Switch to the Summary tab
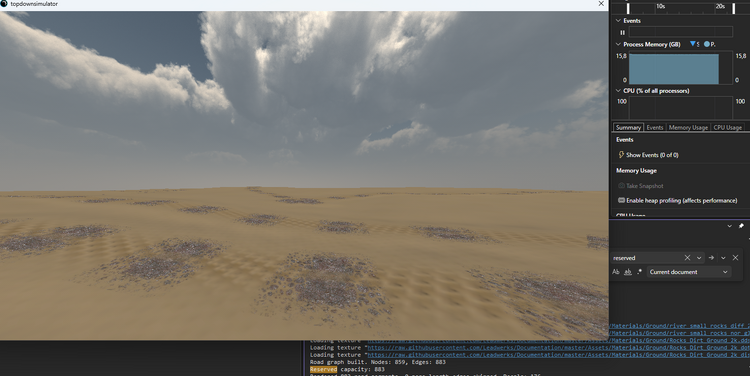Screen dimensions: 750x376 click(x=628, y=127)
